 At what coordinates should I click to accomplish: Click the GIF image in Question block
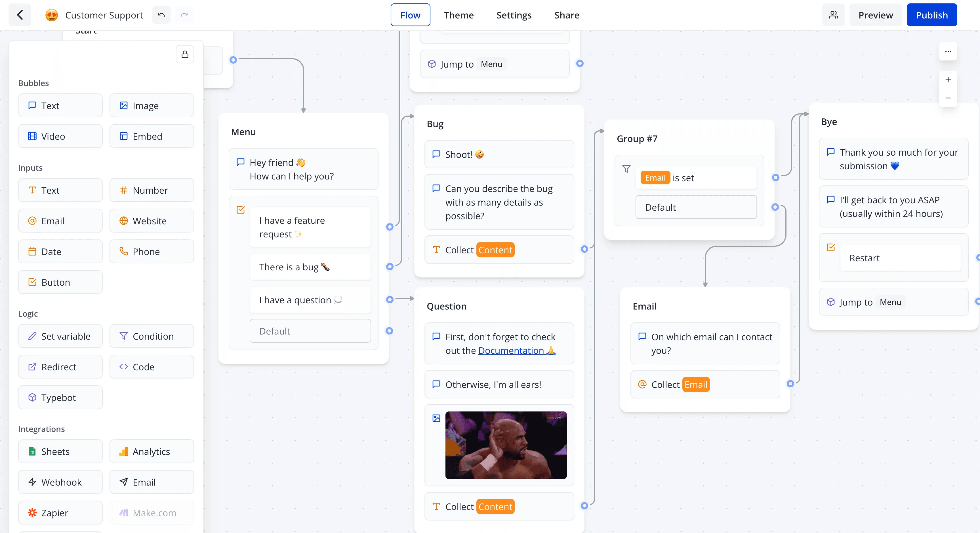click(x=505, y=445)
